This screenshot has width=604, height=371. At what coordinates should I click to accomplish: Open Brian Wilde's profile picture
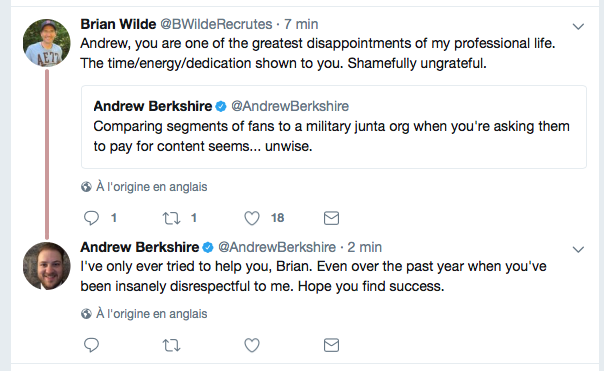[x=47, y=43]
